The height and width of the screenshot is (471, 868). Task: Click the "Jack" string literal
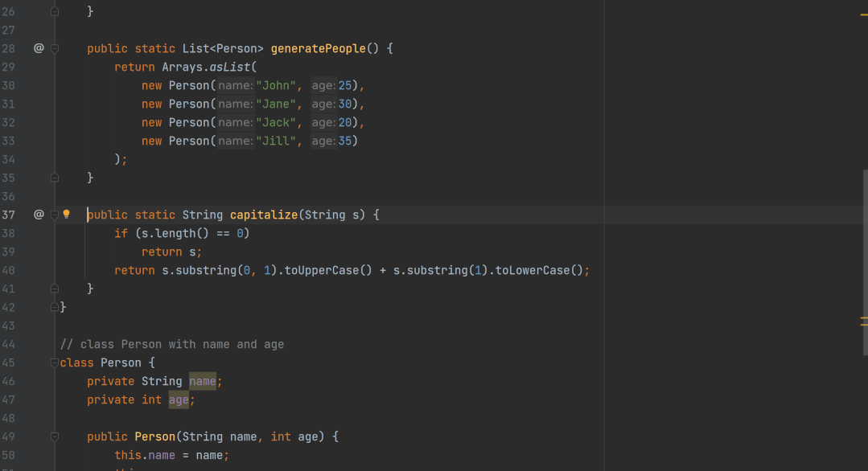(x=276, y=123)
